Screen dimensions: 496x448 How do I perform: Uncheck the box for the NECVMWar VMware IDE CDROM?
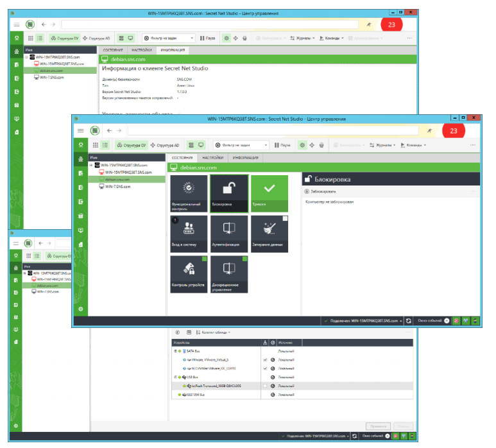pyautogui.click(x=265, y=368)
